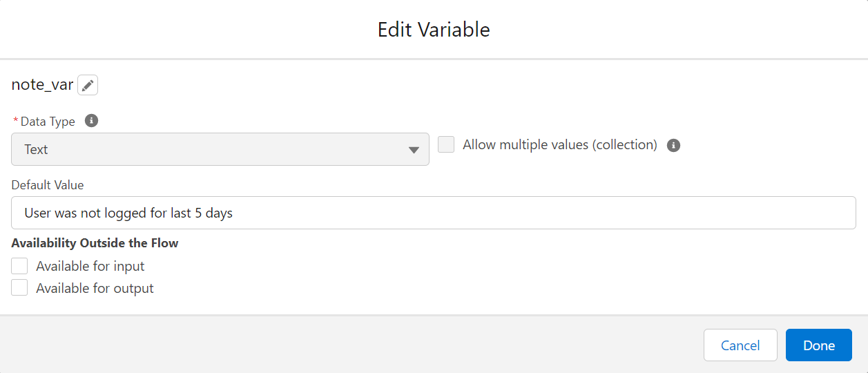Image resolution: width=868 pixels, height=373 pixels.
Task: Click the Allow multiple values (collection) label
Action: point(559,145)
